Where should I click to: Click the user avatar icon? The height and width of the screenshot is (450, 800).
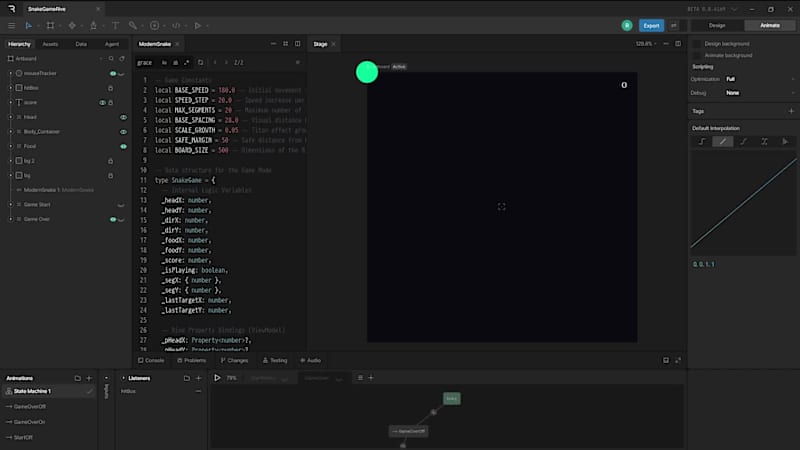click(627, 26)
